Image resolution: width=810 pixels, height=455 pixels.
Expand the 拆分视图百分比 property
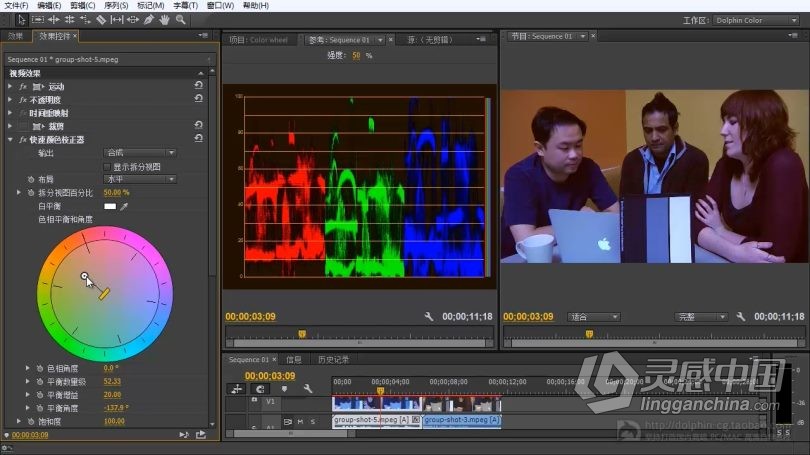(x=19, y=192)
